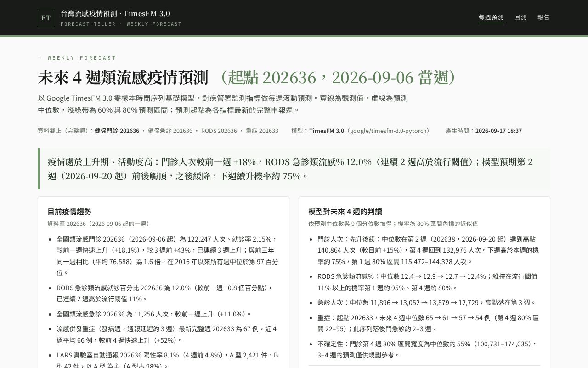588x368 pixels.
Task: Switch to the 回測 tab
Action: click(520, 17)
